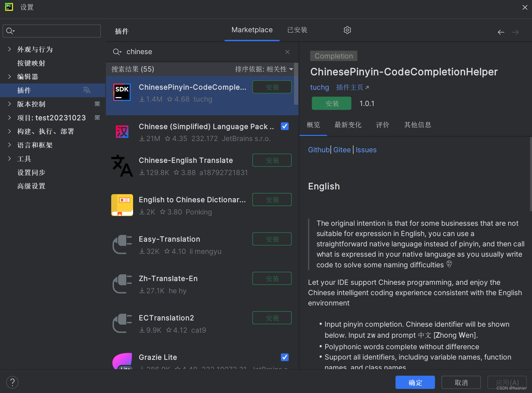This screenshot has height=393, width=532.
Task: Click the ChinesePinyin SDK plugin icon
Action: (x=122, y=92)
